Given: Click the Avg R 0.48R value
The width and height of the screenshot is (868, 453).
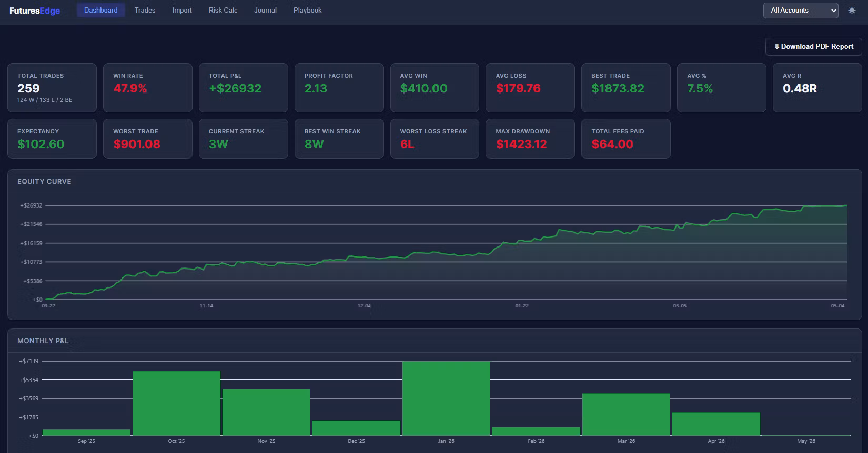Looking at the screenshot, I should (x=800, y=89).
